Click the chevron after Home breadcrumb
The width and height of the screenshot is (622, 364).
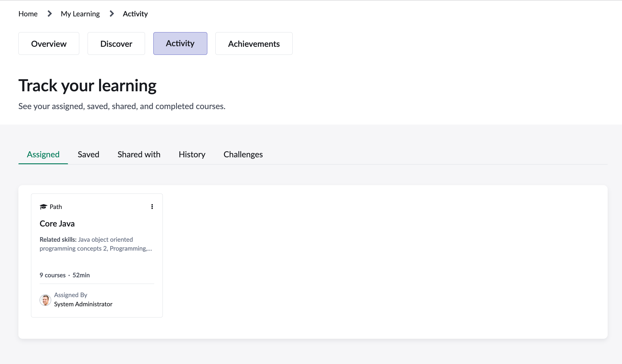coord(50,13)
